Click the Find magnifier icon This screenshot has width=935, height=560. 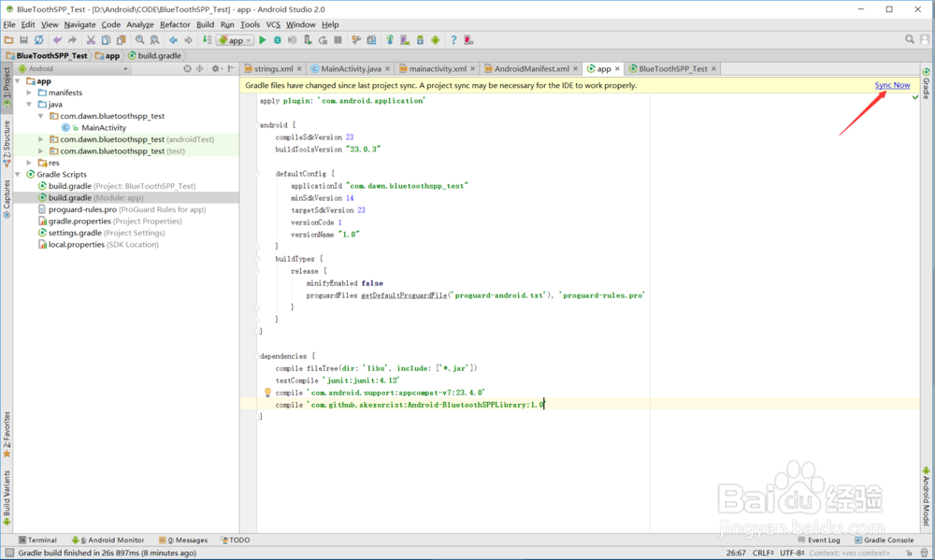[139, 40]
